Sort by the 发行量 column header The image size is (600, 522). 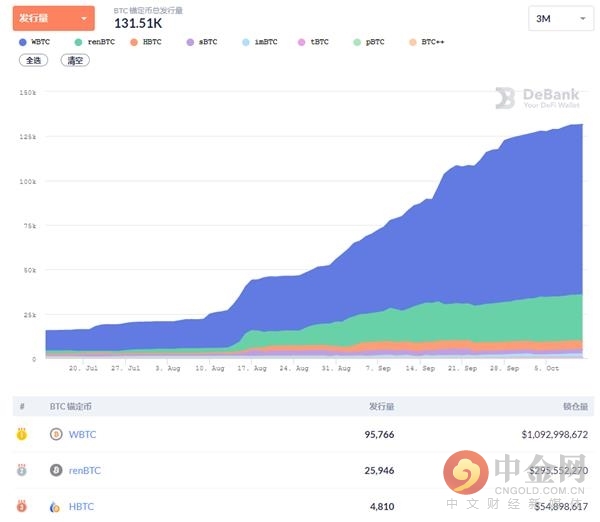[x=381, y=406]
